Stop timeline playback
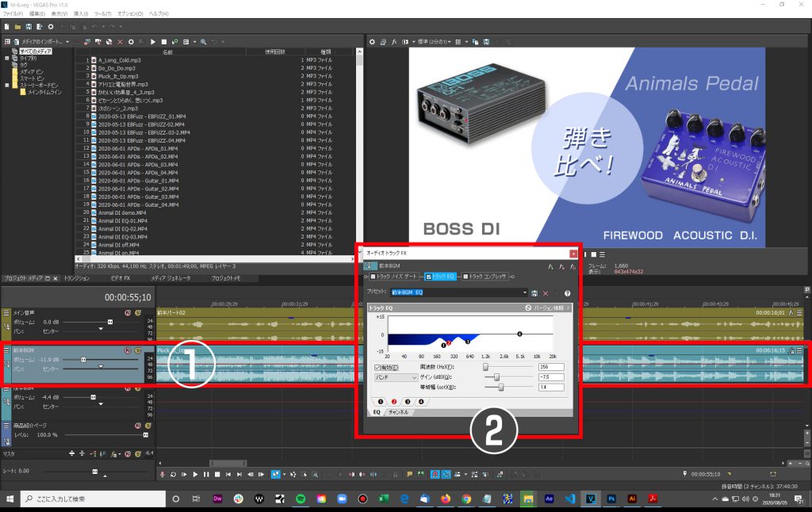The width and height of the screenshot is (812, 512). pos(217,474)
